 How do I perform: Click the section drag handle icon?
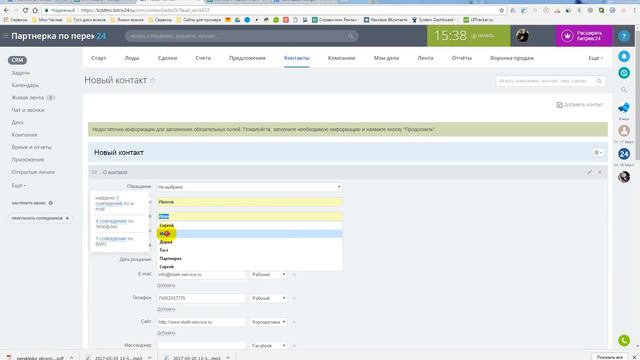tap(94, 172)
